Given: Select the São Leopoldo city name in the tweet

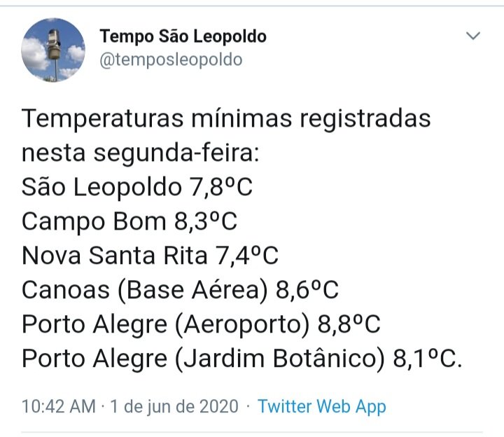Looking at the screenshot, I should point(101,188).
